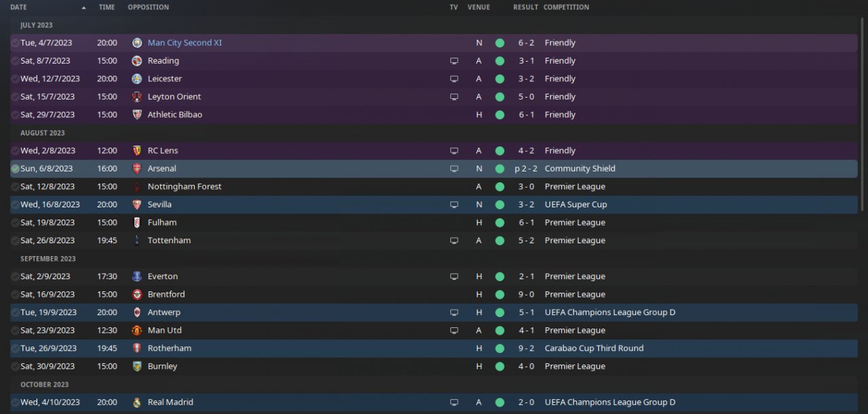Click the TV icon for Tottenham match
868x414 pixels.
[454, 241]
